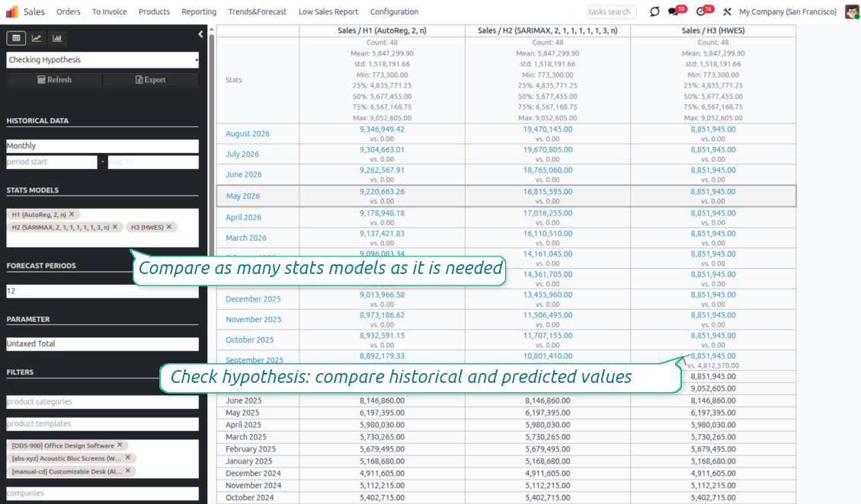
Task: Switch to the line chart view icon
Action: [x=37, y=37]
